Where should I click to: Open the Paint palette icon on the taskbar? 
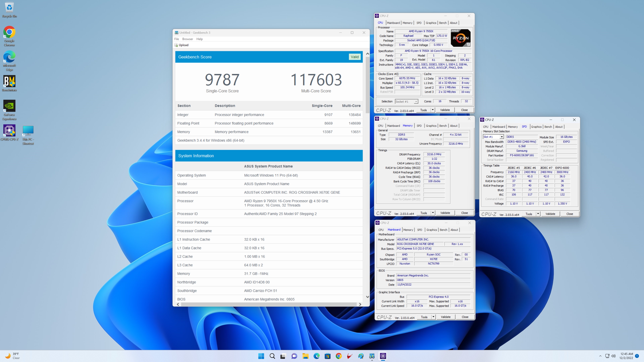coord(361,356)
